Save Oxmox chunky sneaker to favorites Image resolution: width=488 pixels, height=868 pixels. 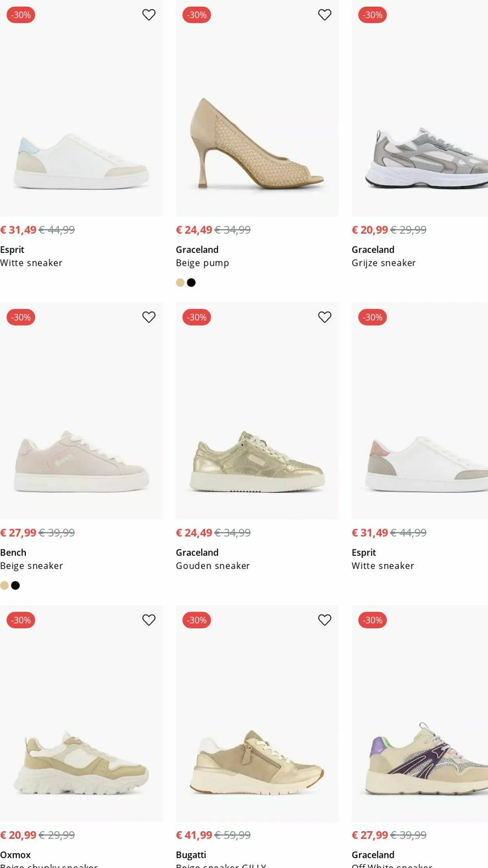pos(149,620)
